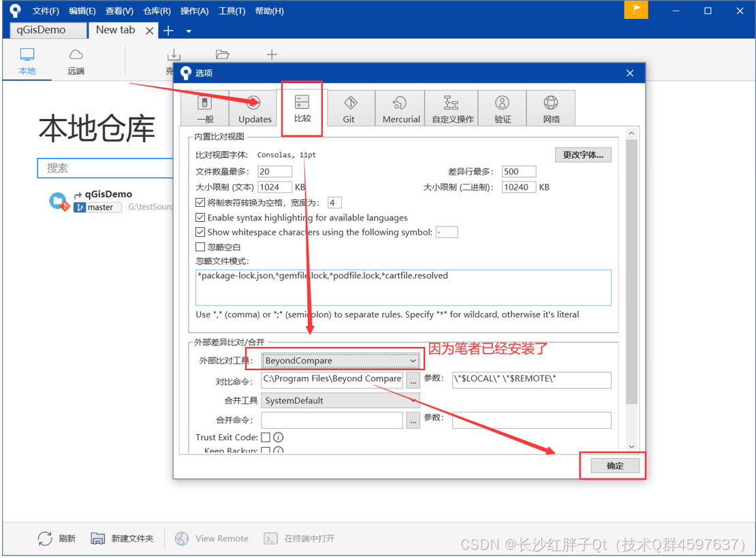Open the 帮助(H) menu
This screenshot has height=558, width=756.
(270, 11)
